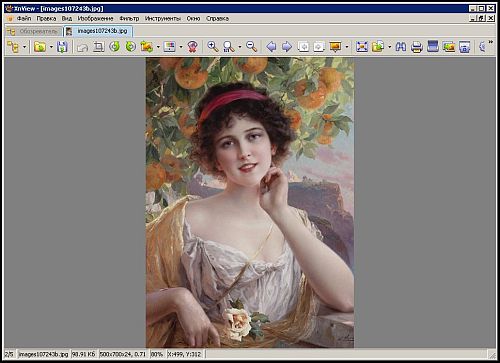This screenshot has width=500, height=363.
Task: Start the Slideshow from the toolbar
Action: [x=335, y=47]
